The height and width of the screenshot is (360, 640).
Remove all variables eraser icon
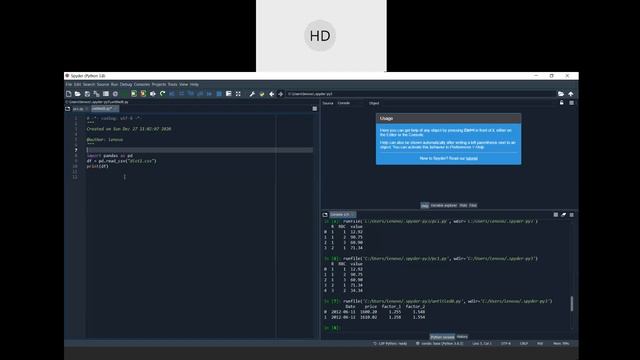tap(563, 215)
